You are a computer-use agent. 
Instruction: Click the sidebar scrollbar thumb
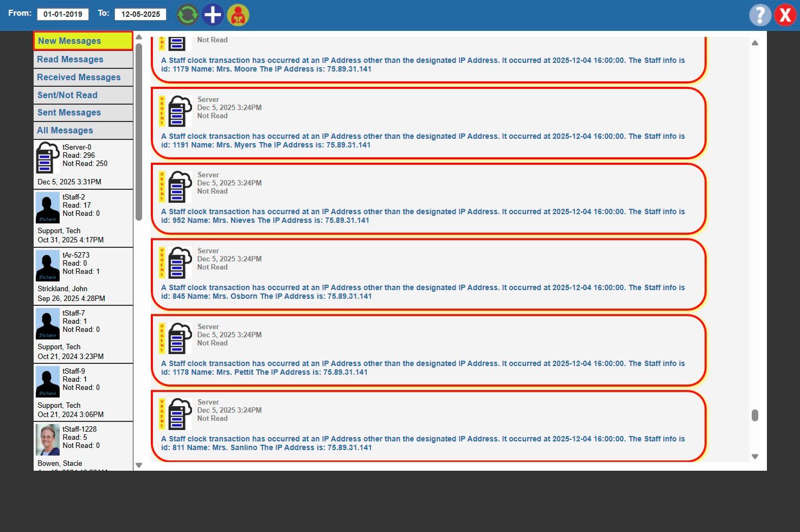(x=139, y=132)
